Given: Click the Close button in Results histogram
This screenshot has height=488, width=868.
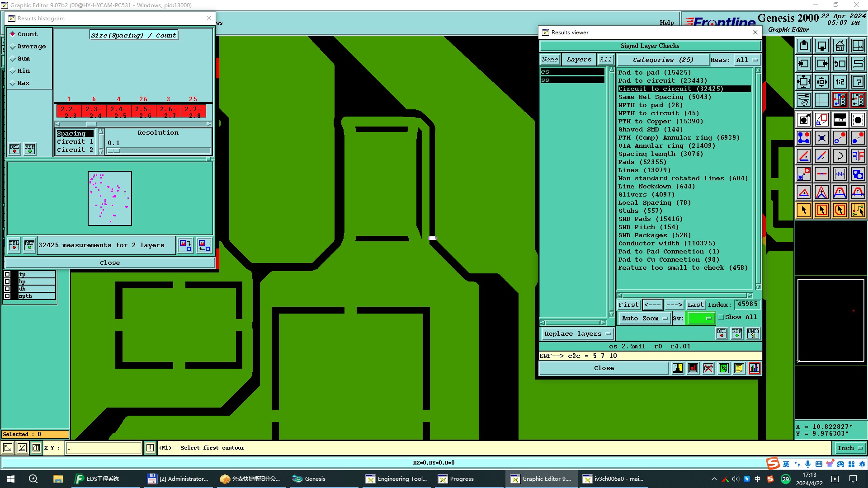Looking at the screenshot, I should (x=110, y=263).
